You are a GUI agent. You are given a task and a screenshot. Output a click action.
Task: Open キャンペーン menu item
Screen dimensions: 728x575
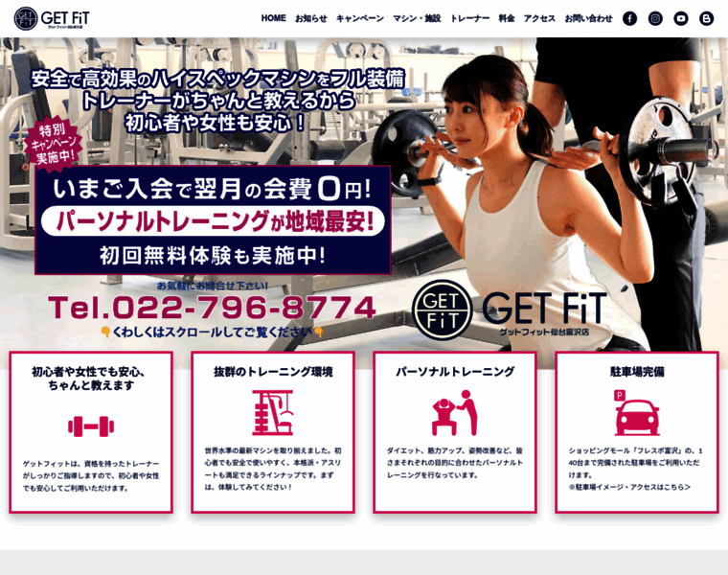pos(360,18)
